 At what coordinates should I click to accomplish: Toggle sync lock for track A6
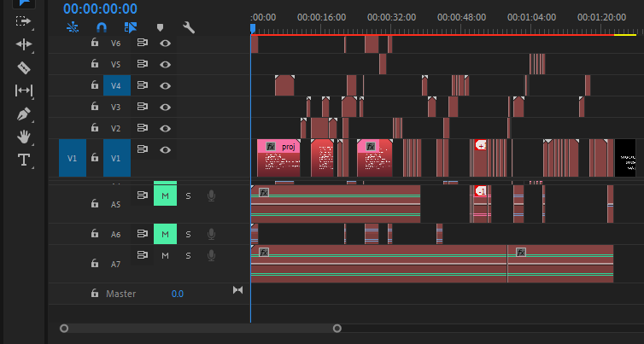pyautogui.click(x=142, y=234)
